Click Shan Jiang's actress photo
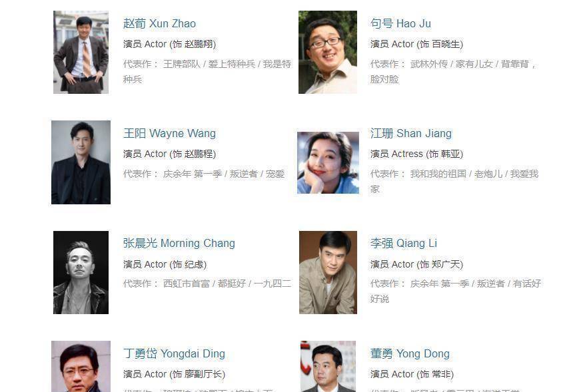Viewport: 573px width, 392px height. 328,163
